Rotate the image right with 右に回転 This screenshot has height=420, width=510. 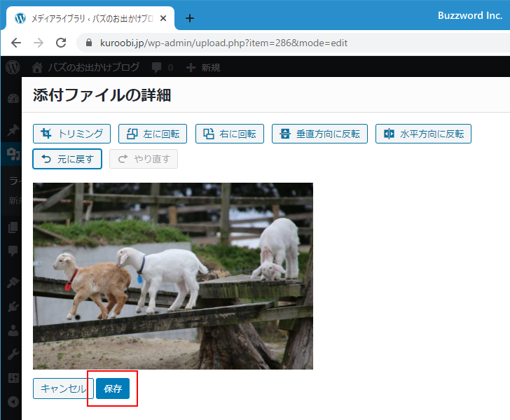[229, 134]
